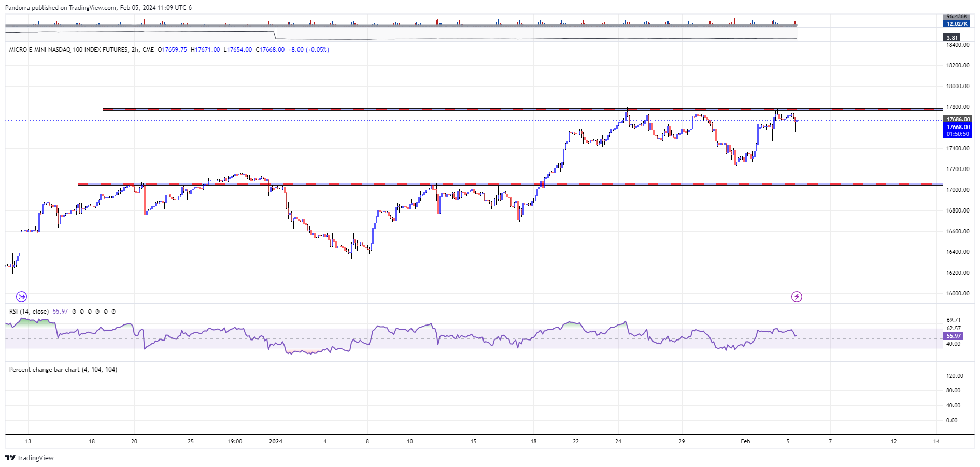Click the blue 17668.00 current price label
This screenshot has height=467, width=980.
pyautogui.click(x=958, y=127)
